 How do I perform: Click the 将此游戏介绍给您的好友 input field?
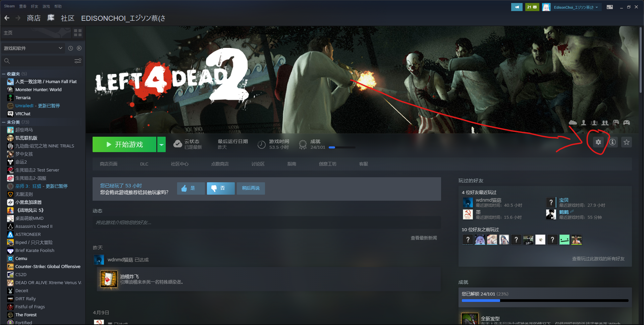click(267, 222)
